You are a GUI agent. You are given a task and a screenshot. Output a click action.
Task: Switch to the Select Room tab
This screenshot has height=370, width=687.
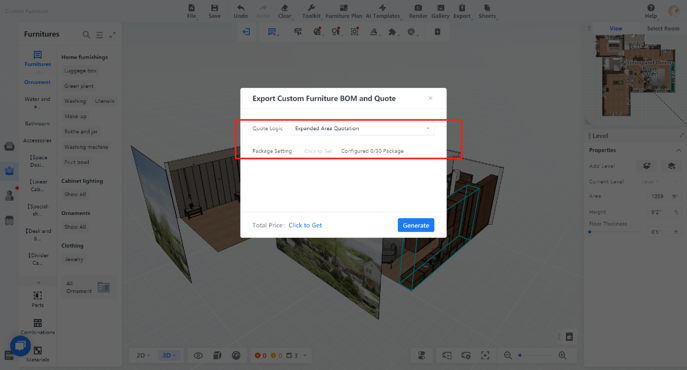663,28
